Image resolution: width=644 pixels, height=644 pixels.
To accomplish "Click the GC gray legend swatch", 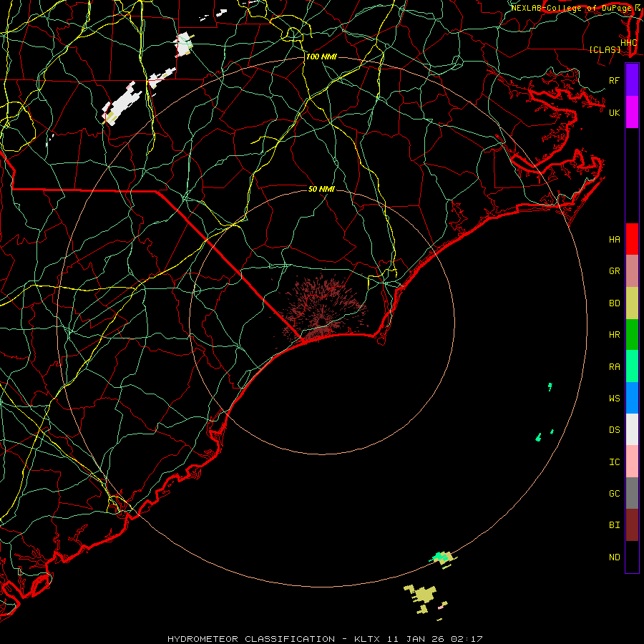I will click(x=632, y=493).
